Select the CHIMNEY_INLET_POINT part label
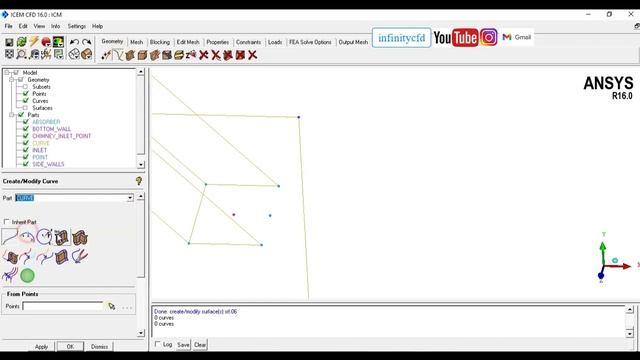The height and width of the screenshot is (360, 640). point(62,136)
